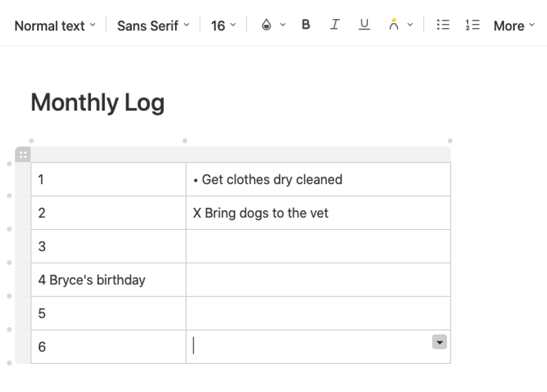Open the cell options arrow in row 6

tap(440, 342)
